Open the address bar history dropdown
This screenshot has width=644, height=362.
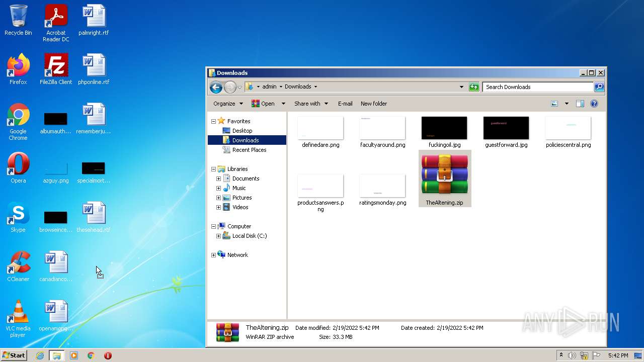point(461,87)
